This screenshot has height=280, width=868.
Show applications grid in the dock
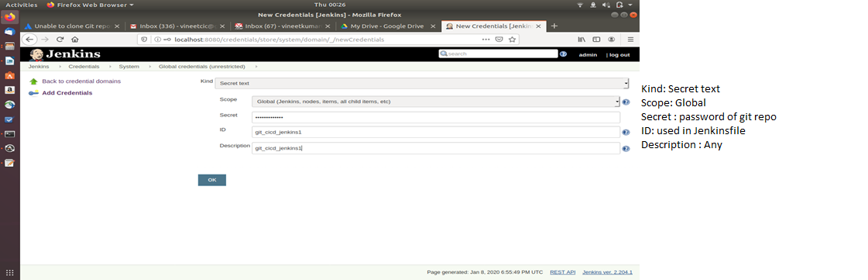tap(9, 272)
